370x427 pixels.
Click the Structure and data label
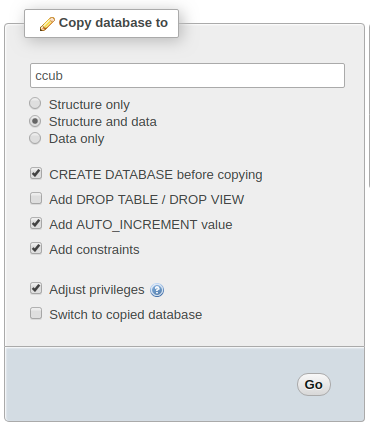click(x=103, y=122)
